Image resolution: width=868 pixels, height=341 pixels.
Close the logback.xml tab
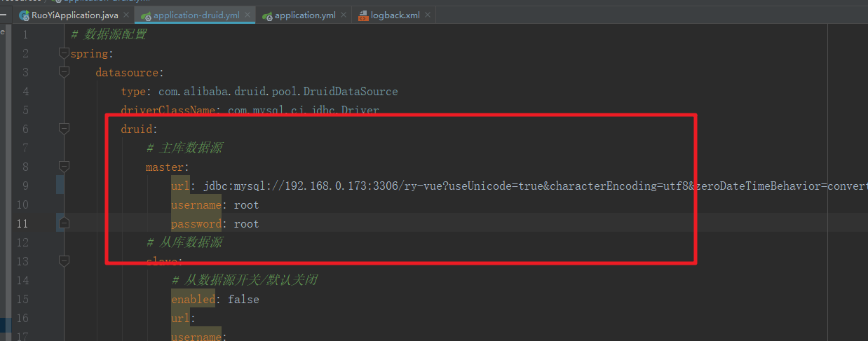[428, 15]
